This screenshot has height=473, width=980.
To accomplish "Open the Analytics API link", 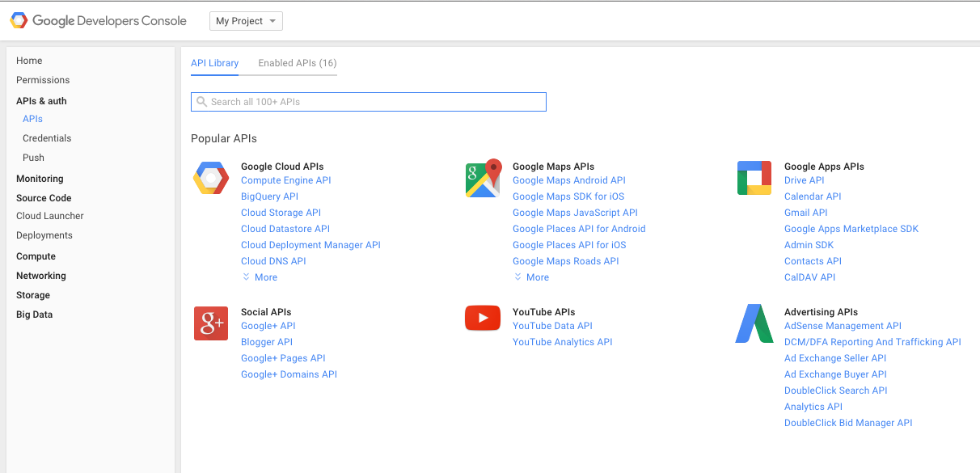I will coord(813,407).
